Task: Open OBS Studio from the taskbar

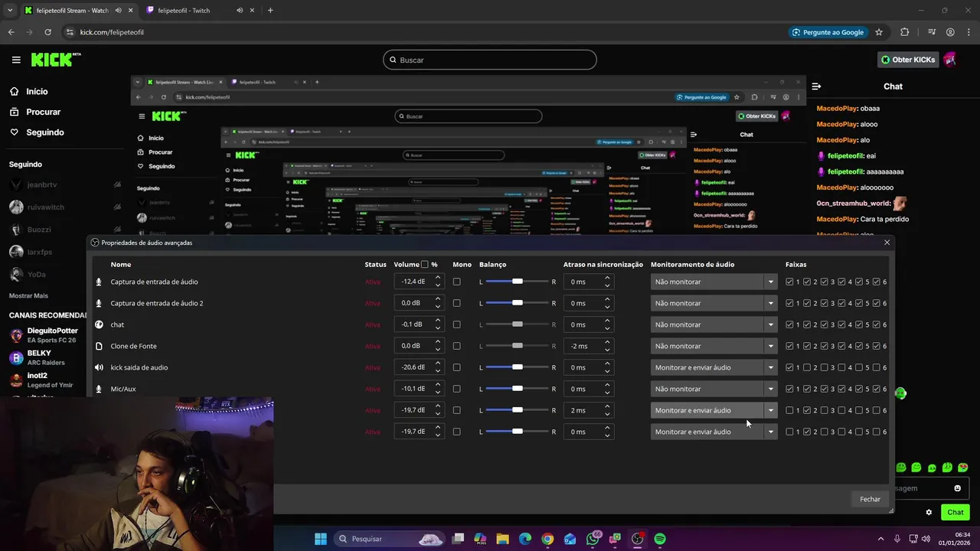Action: click(637, 539)
